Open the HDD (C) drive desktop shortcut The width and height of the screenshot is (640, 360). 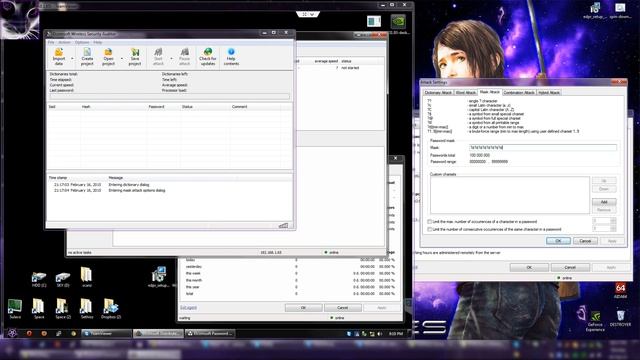pyautogui.click(x=39, y=278)
